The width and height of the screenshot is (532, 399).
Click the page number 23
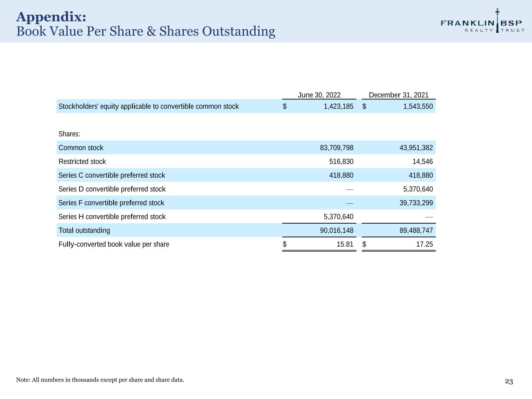coord(509,381)
